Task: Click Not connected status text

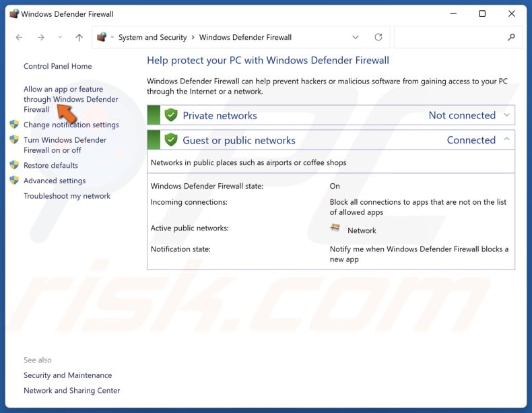Action: click(x=462, y=115)
